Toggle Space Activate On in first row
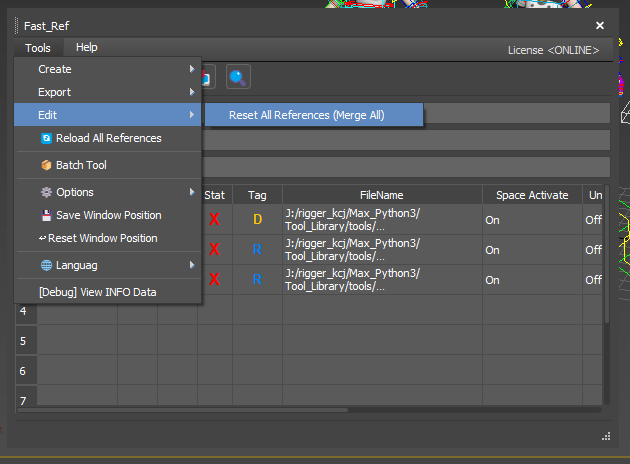Screen dimensions: 630x464 (492, 220)
